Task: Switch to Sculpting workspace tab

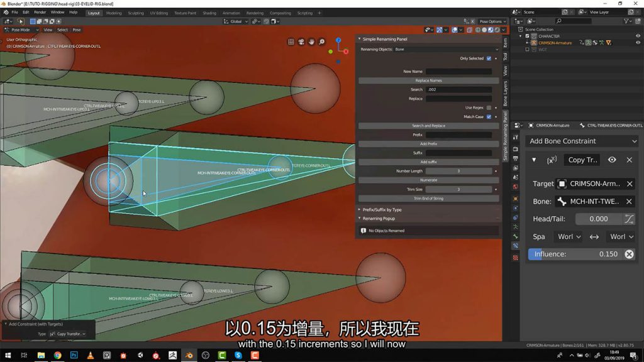Action: coord(136,13)
